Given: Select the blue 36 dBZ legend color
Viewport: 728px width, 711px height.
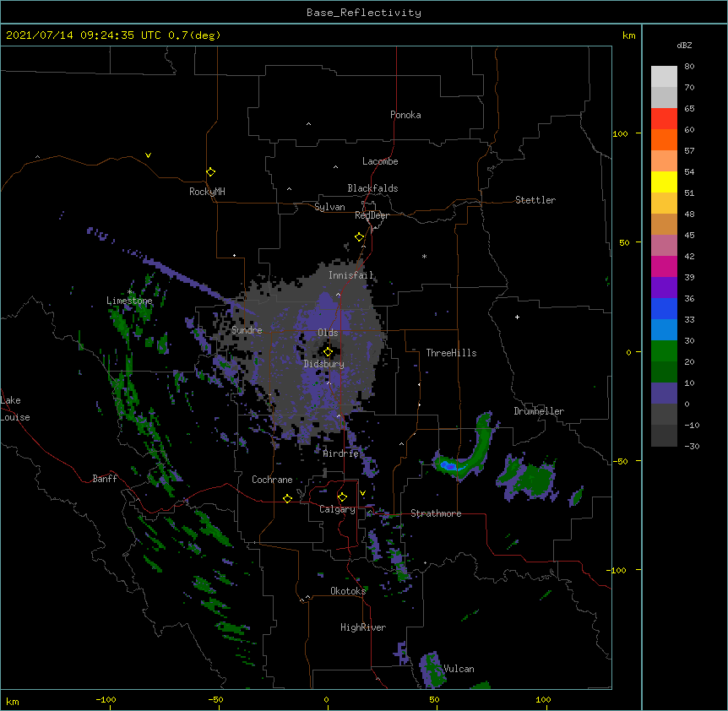Looking at the screenshot, I should [664, 308].
